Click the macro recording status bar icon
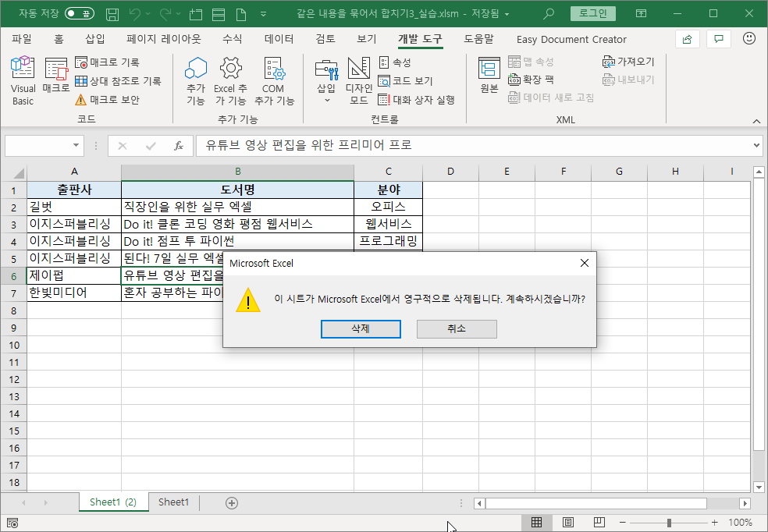Image resolution: width=768 pixels, height=532 pixels. coord(12,523)
